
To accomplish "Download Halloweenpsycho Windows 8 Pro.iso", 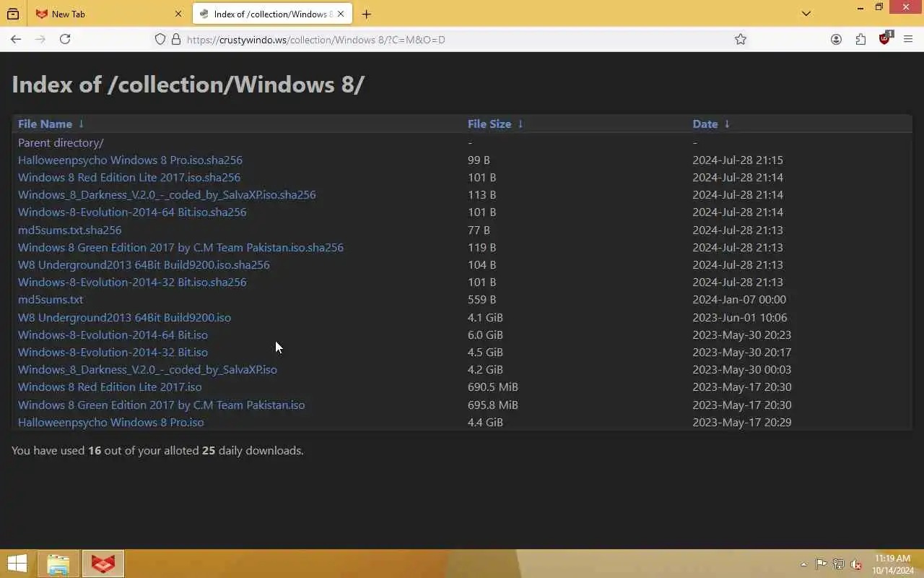I will 110,422.
